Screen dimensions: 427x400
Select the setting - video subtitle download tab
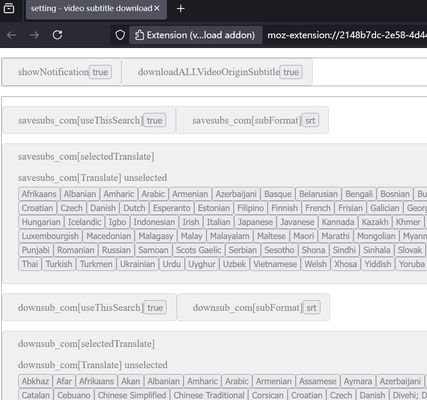[x=96, y=9]
